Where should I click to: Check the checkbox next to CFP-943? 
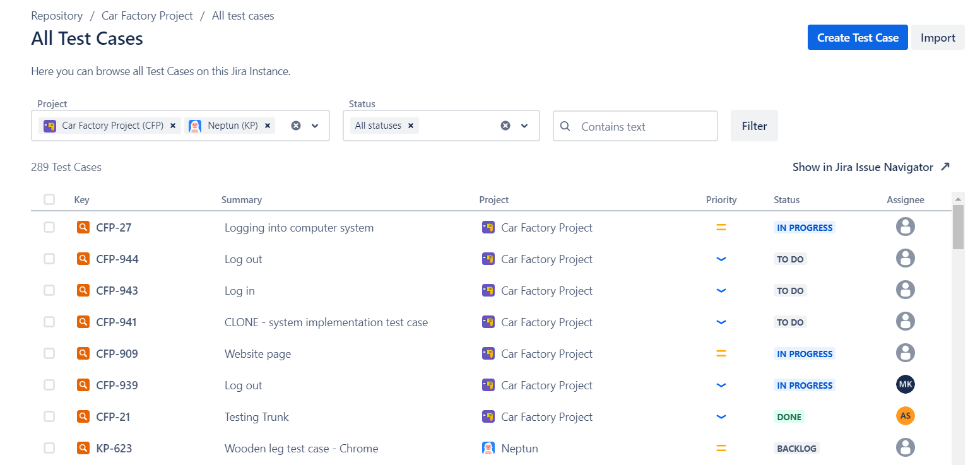[49, 290]
